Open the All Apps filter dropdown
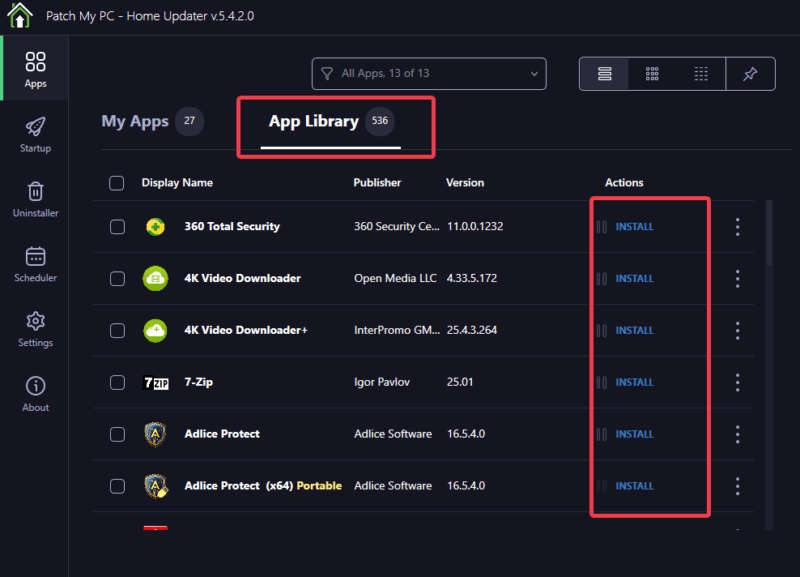This screenshot has width=800, height=577. 428,73
